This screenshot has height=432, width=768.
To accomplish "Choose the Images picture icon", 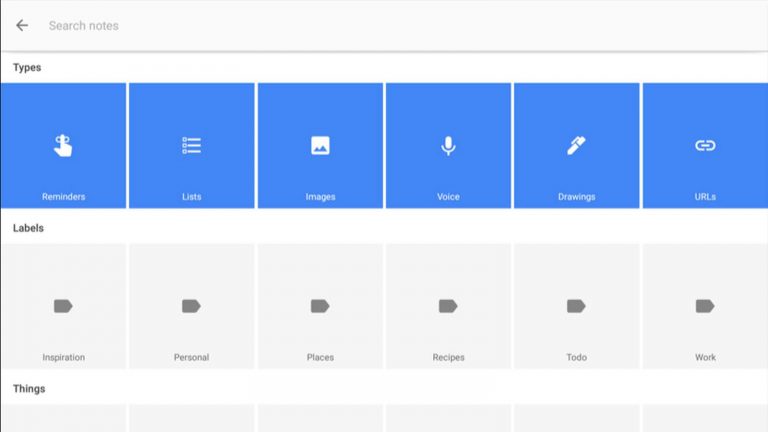I will pos(320,145).
